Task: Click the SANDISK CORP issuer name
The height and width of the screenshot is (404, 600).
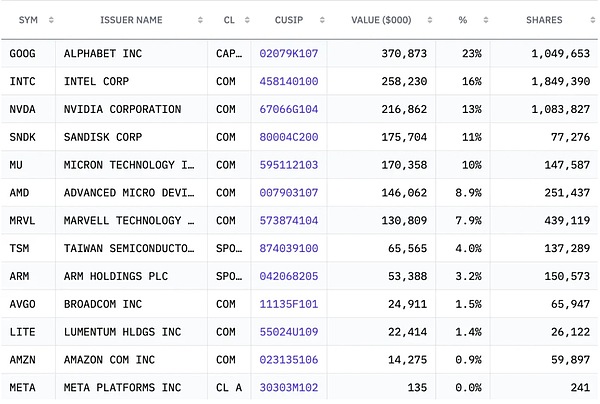Action: pyautogui.click(x=103, y=137)
